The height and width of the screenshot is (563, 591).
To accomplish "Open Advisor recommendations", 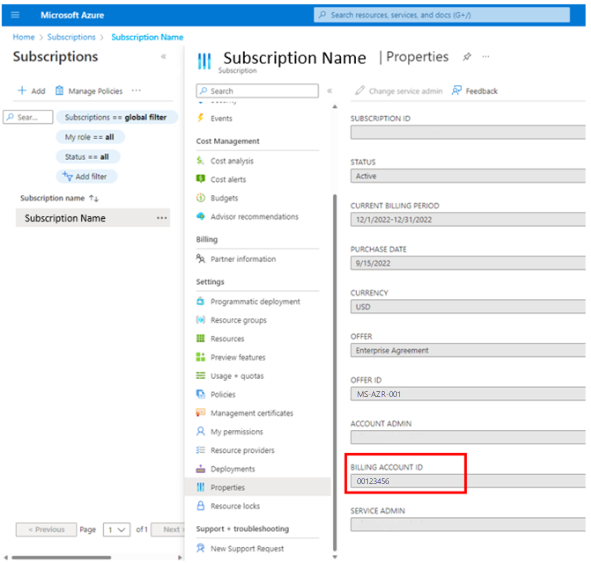I will point(254,217).
